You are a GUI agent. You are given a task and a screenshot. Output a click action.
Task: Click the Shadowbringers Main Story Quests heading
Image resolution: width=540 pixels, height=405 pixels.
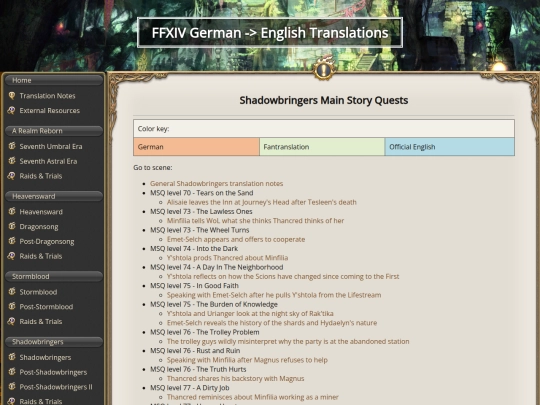324,100
